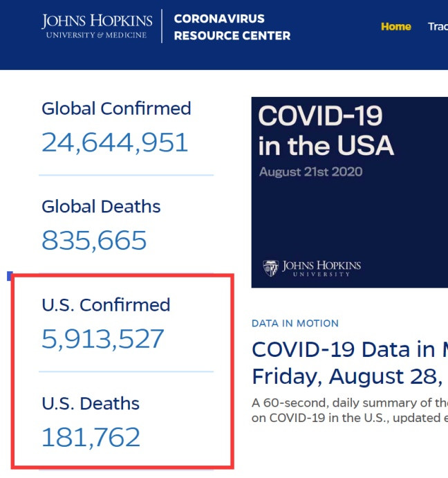
Task: Click the Global Deaths heading
Action: click(x=101, y=207)
